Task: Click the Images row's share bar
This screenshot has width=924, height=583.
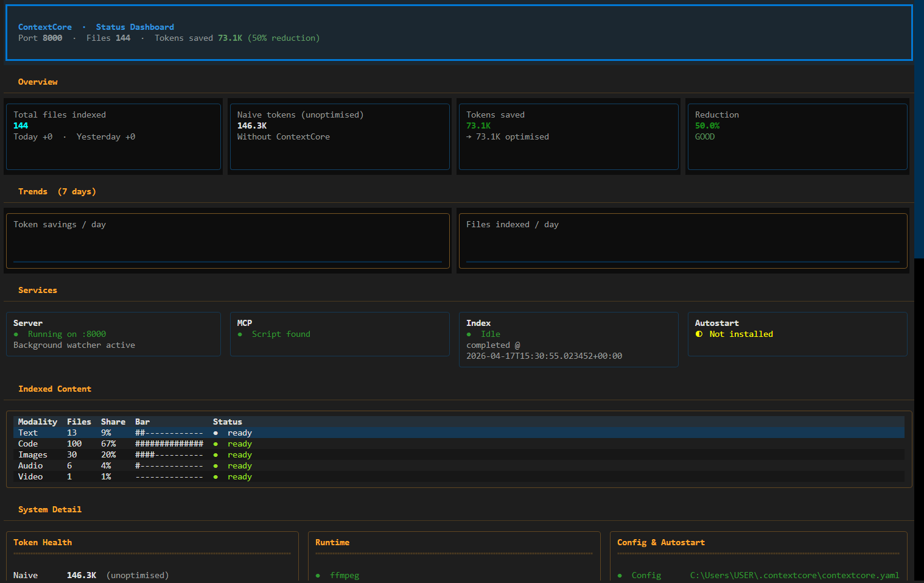Action: [169, 455]
